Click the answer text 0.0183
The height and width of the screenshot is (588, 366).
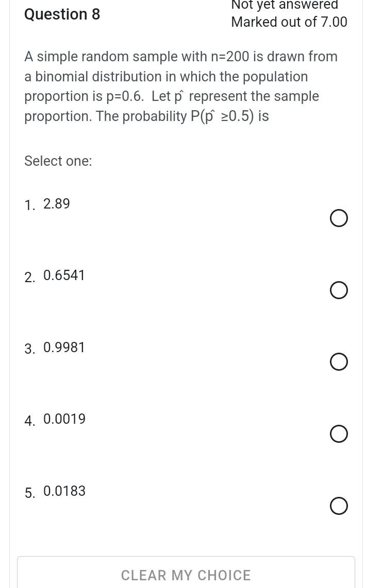pos(64,491)
